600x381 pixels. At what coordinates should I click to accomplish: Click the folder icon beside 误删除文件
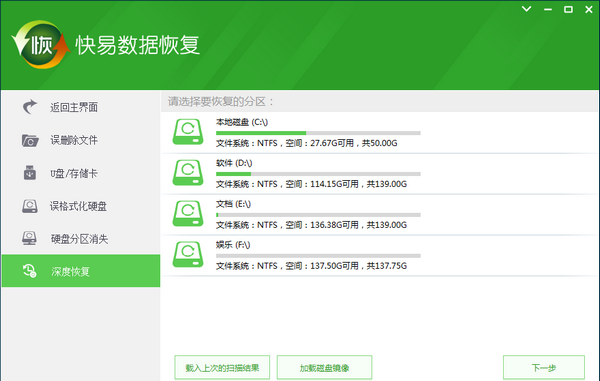(x=30, y=140)
